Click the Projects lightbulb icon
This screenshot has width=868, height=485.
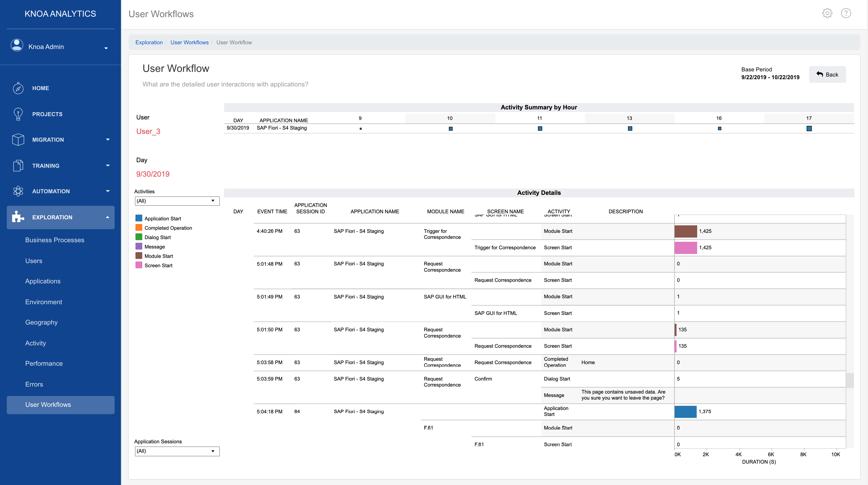18,114
